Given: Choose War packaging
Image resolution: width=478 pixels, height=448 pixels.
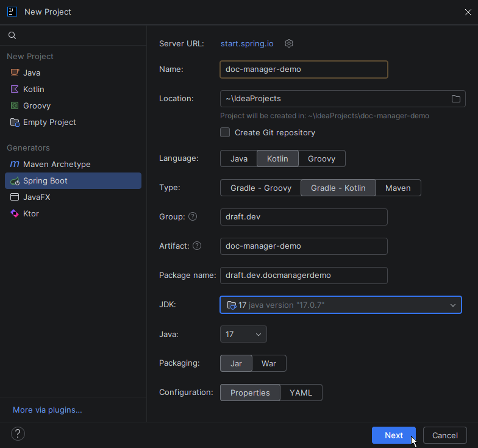Looking at the screenshot, I should pyautogui.click(x=269, y=363).
